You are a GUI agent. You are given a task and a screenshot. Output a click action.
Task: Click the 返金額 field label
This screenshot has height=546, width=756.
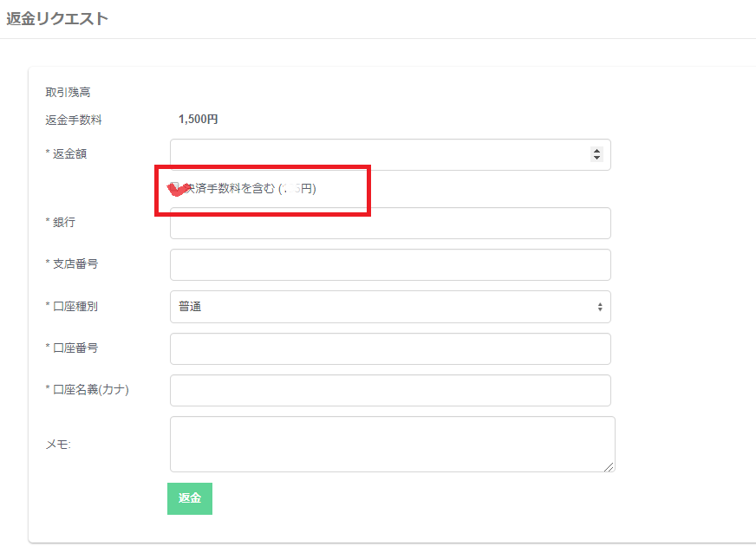[x=69, y=154]
